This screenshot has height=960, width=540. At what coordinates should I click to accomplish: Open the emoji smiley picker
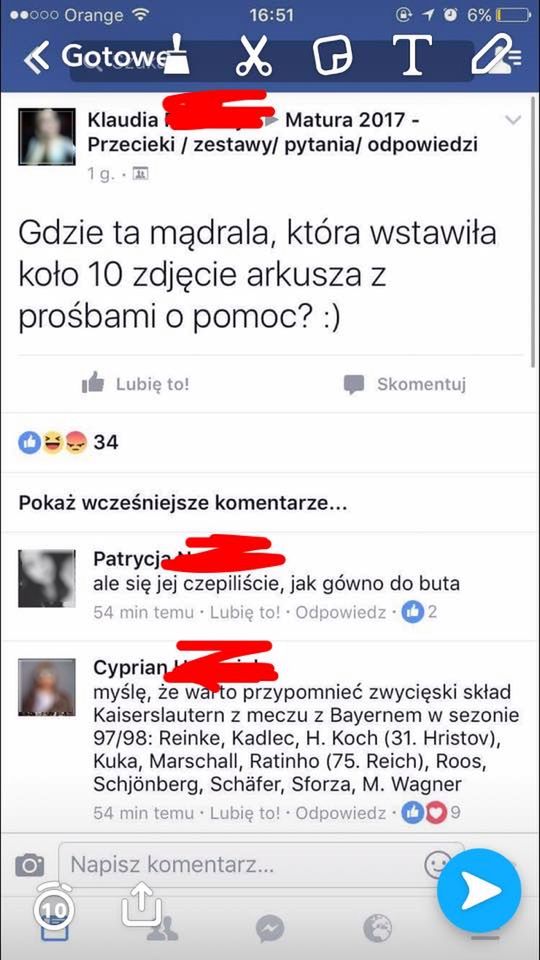pos(438,865)
